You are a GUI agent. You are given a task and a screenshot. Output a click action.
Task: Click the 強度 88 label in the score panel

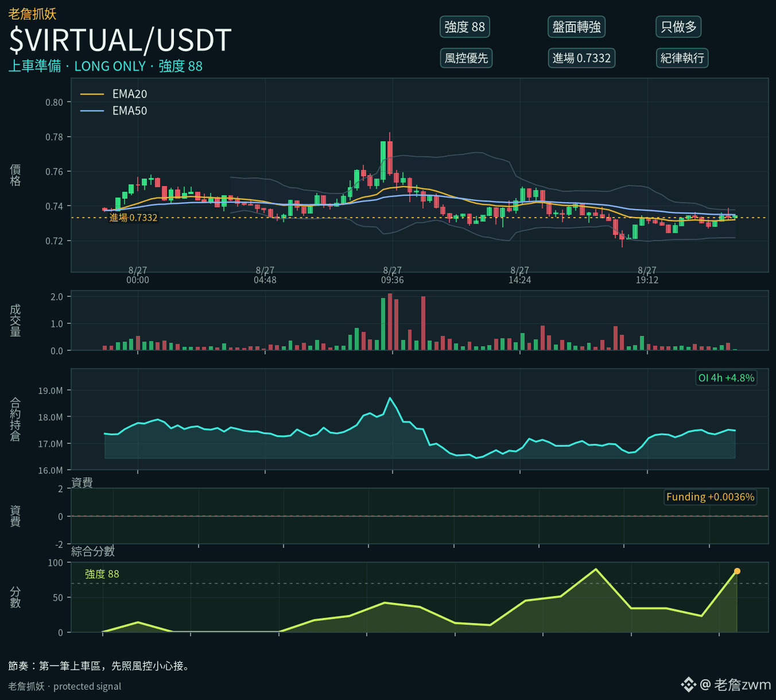pyautogui.click(x=102, y=574)
